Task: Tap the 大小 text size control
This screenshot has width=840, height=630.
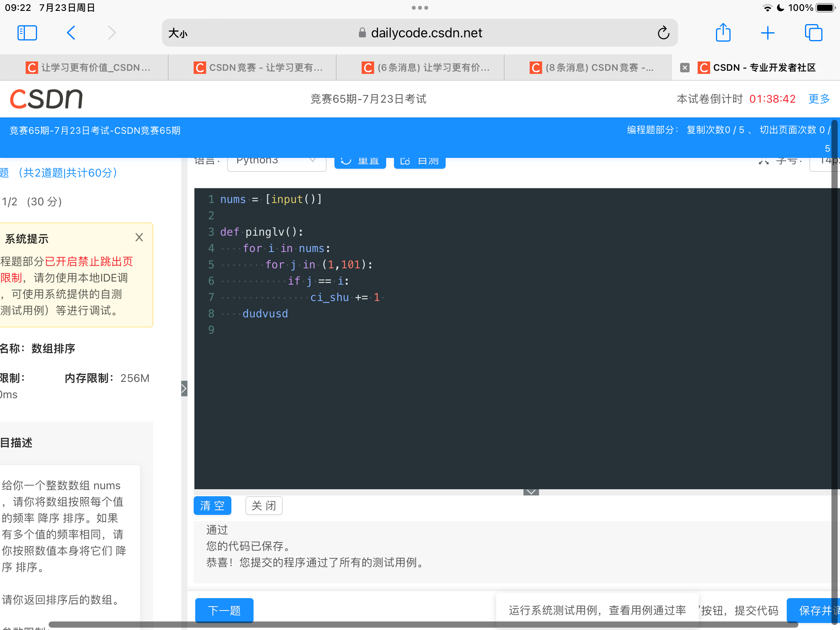Action: click(x=178, y=33)
